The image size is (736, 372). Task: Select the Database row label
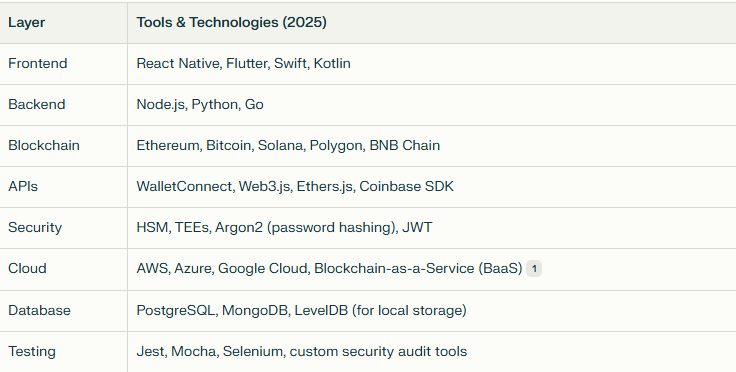pos(39,311)
